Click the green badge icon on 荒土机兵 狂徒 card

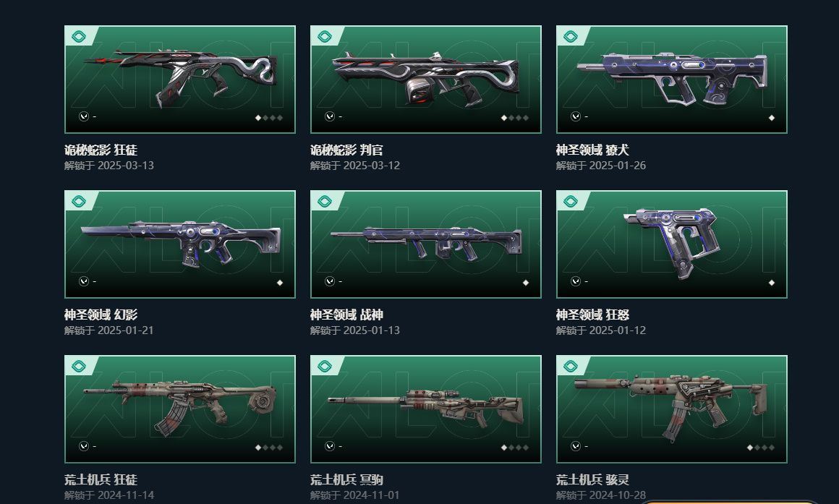79,367
